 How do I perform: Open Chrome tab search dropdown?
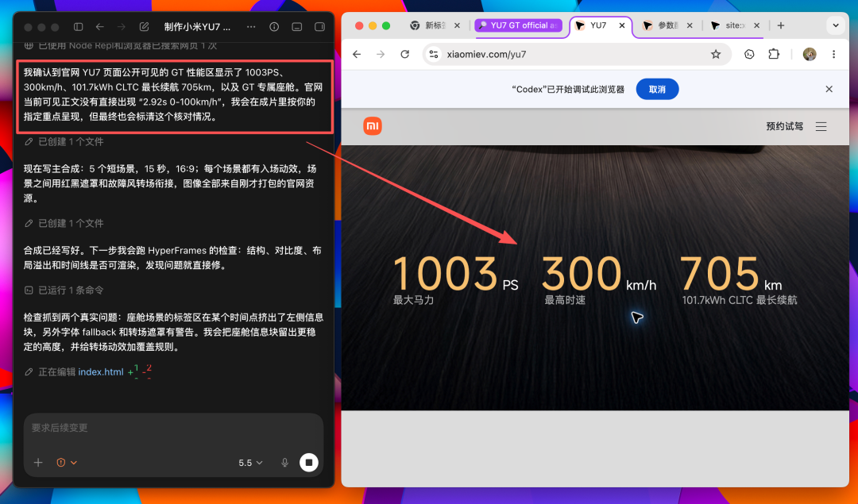click(x=836, y=25)
